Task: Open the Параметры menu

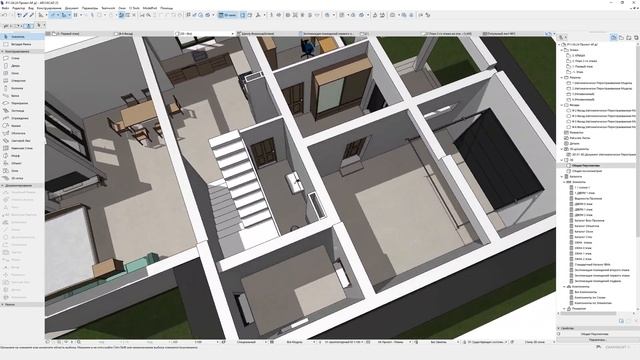Action: click(90, 8)
